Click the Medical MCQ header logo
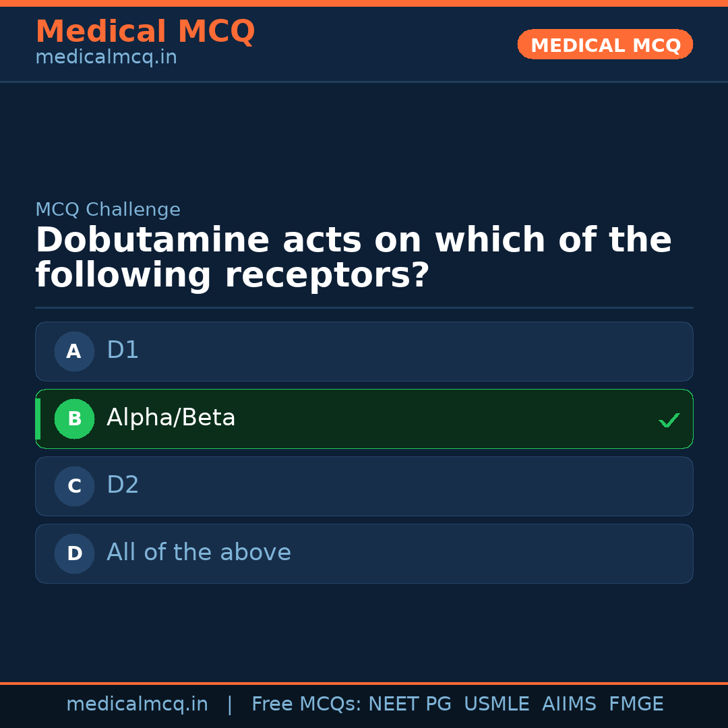 coord(145,31)
